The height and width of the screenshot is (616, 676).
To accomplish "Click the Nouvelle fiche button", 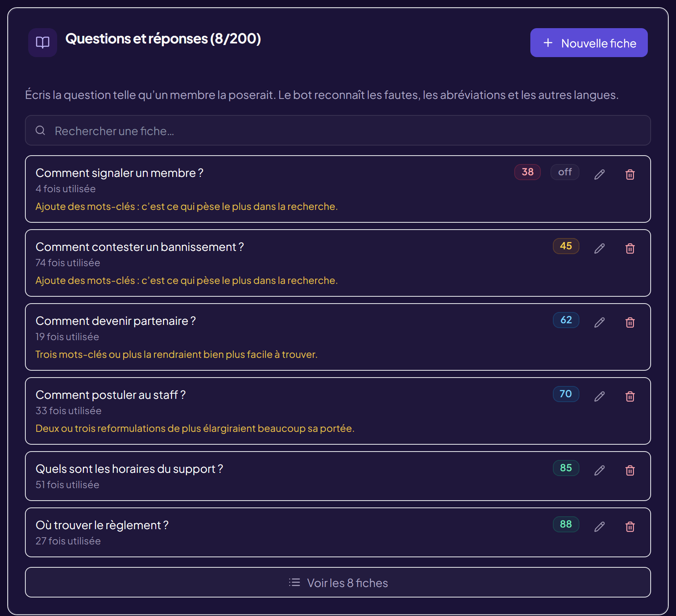I will tap(589, 43).
